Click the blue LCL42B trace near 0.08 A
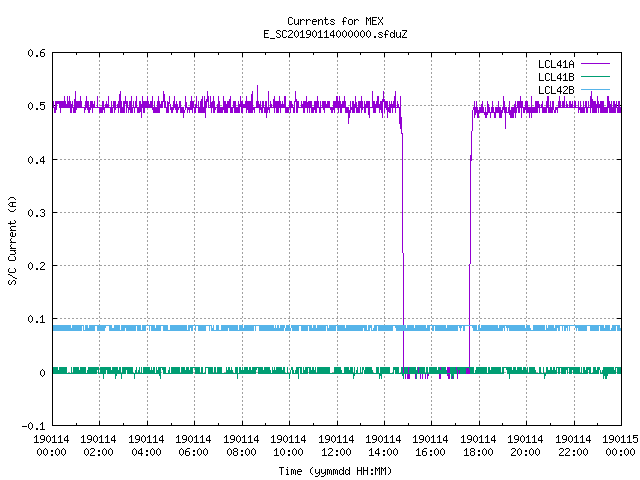The image size is (640, 480). (337, 328)
